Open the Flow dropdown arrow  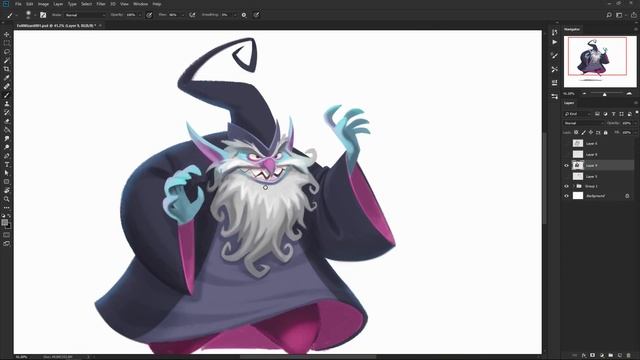click(x=182, y=15)
